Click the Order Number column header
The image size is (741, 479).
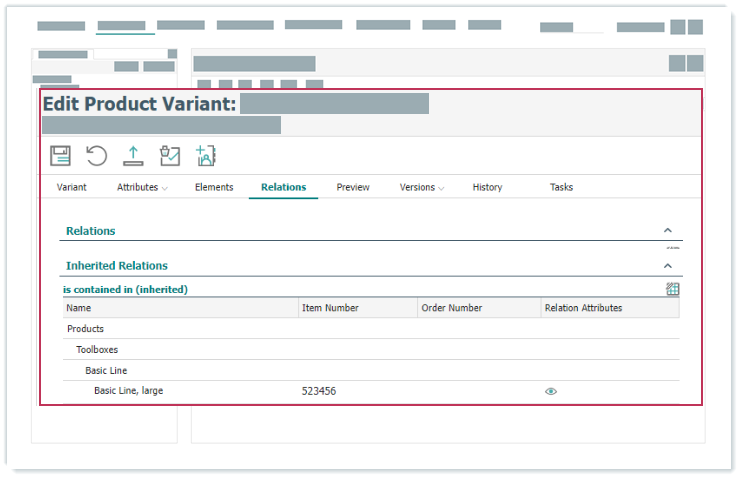click(x=451, y=308)
